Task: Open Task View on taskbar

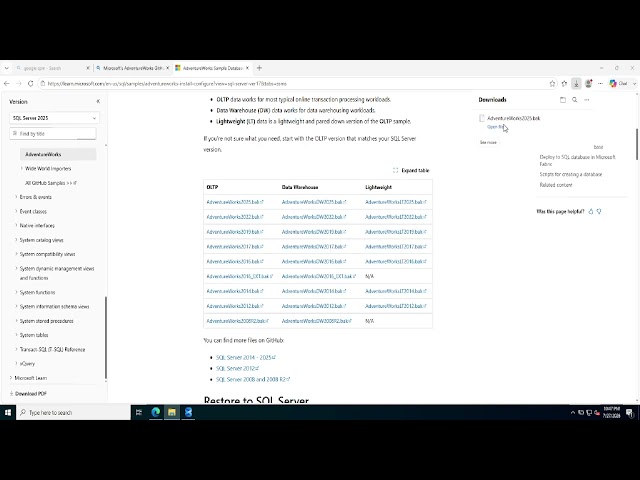Action: pos(139,413)
